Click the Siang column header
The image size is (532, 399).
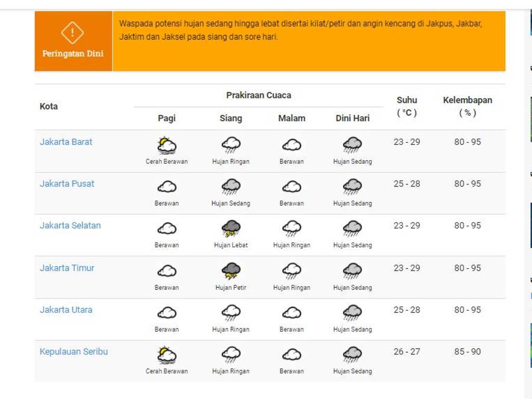(x=231, y=118)
